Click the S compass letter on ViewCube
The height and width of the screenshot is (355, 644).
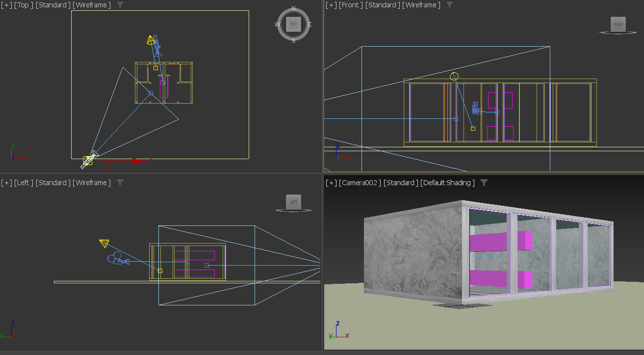coord(293,41)
